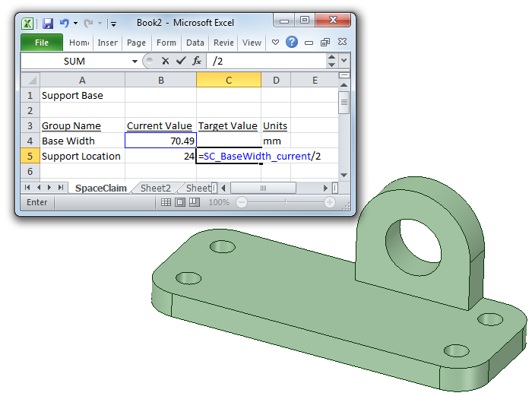Jump to first sheet tab arrow

pyautogui.click(x=27, y=188)
